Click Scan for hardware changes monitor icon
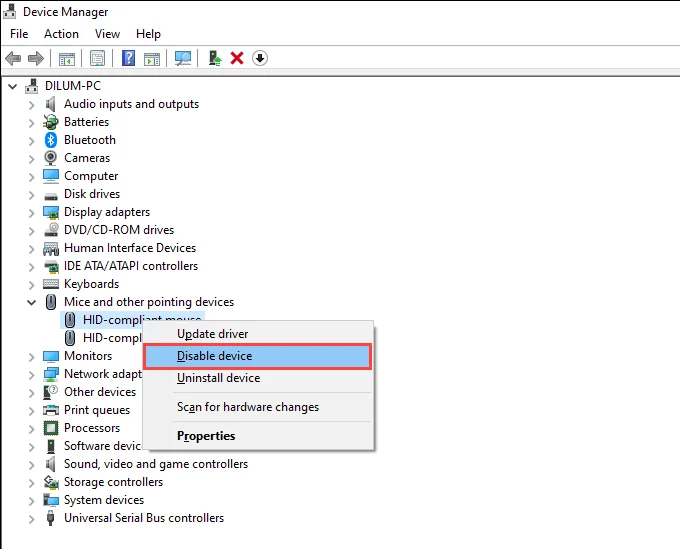The width and height of the screenshot is (680, 549). [x=183, y=58]
